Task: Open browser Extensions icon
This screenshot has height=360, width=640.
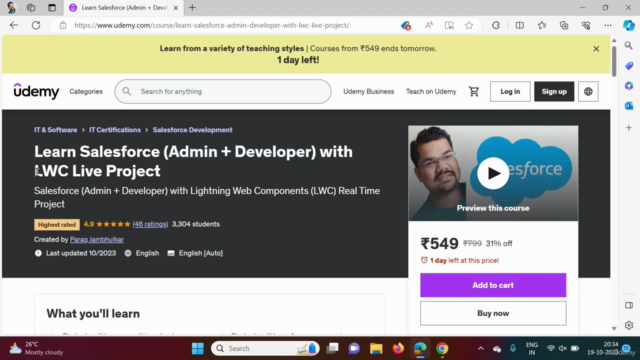Action: pos(496,25)
